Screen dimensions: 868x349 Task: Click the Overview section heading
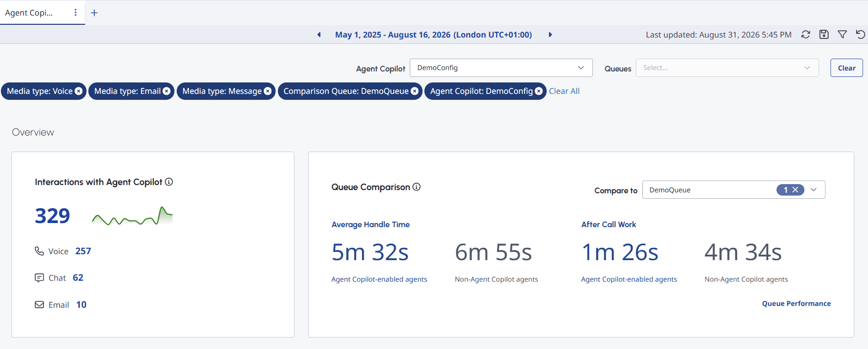tap(33, 132)
